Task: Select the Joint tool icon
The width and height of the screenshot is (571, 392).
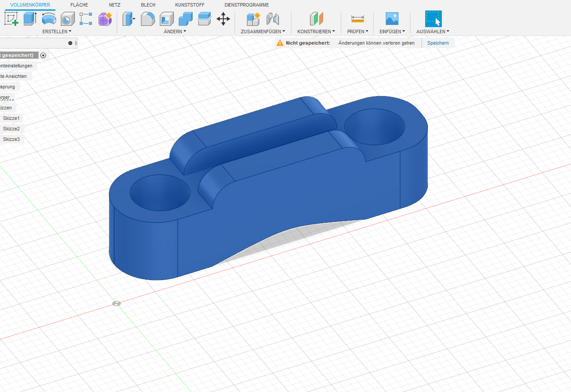Action: tap(273, 19)
